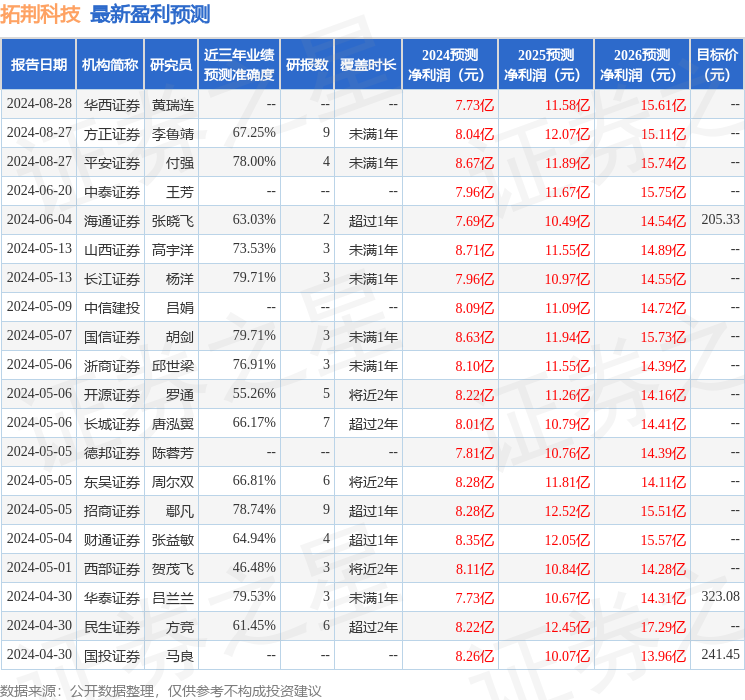Click 长江证券 institution cell
This screenshot has width=745, height=700.
[x=112, y=279]
